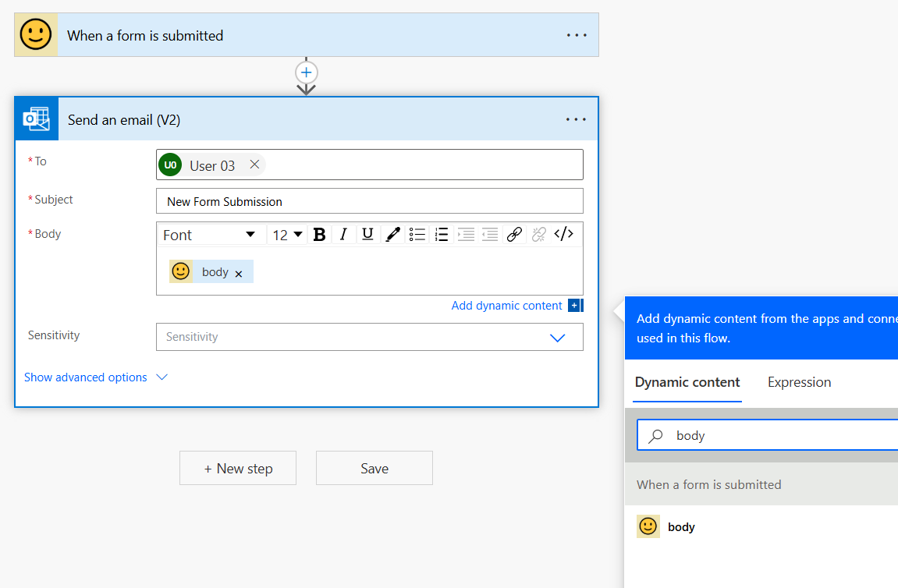
Task: Insert a bulleted list in body
Action: coord(417,235)
